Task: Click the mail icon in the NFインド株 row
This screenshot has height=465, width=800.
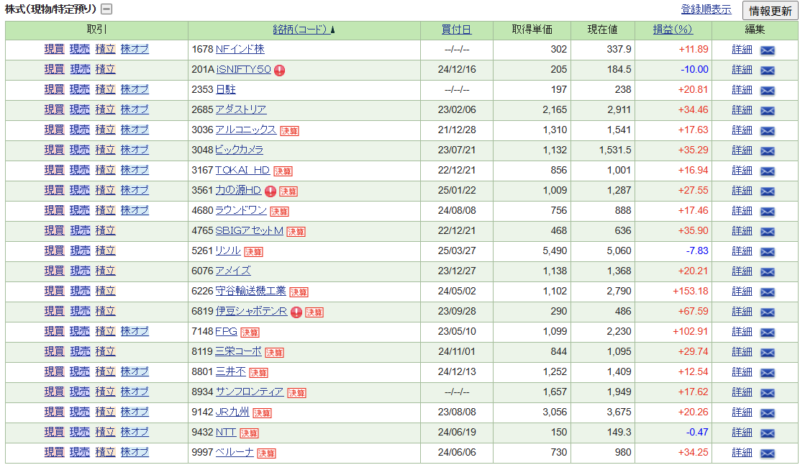Action: point(767,50)
